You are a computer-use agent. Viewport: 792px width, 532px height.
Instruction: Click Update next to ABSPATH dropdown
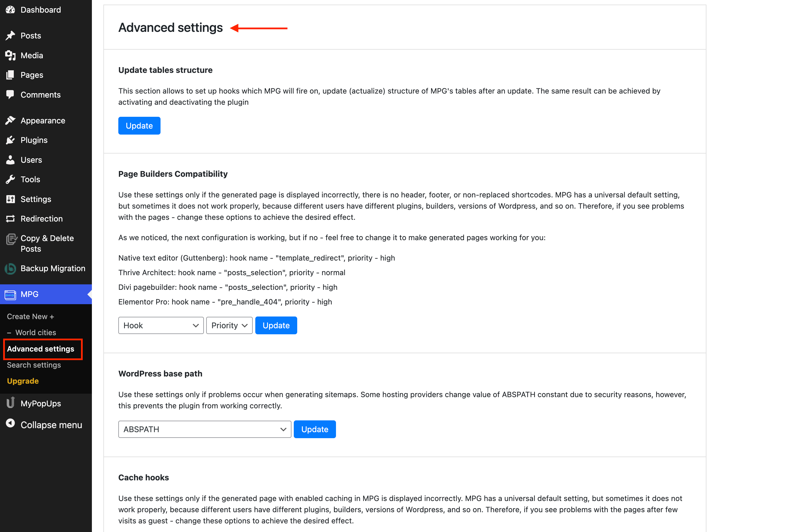[314, 429]
